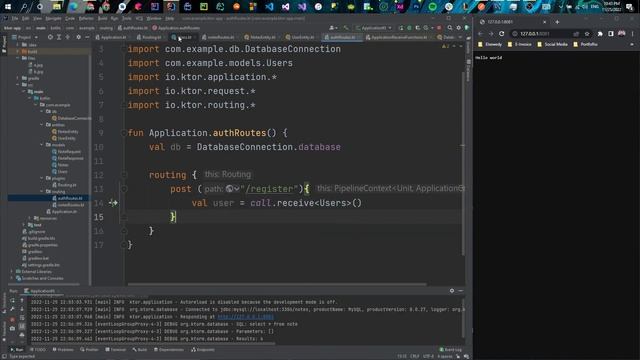Image resolution: width=640 pixels, height=360 pixels.
Task: Click the Search Everywhere magnifier icon
Action: click(450, 28)
